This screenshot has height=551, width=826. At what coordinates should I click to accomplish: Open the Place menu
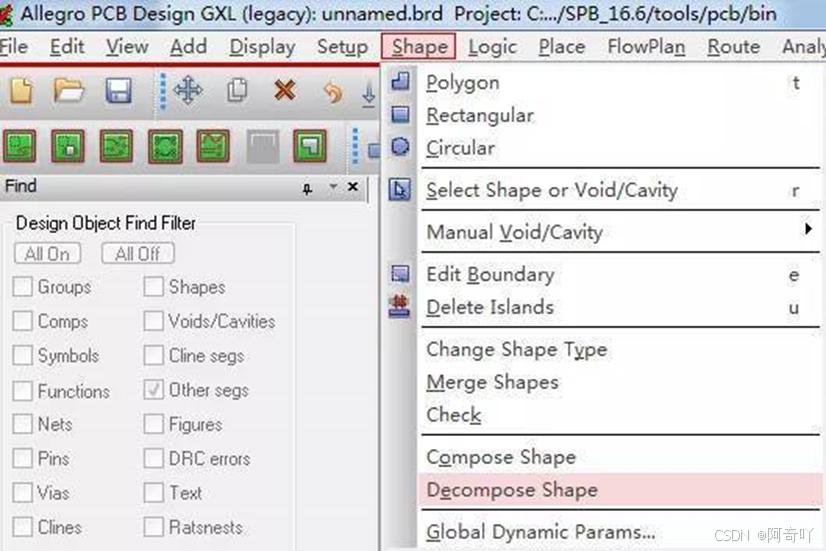(x=562, y=47)
